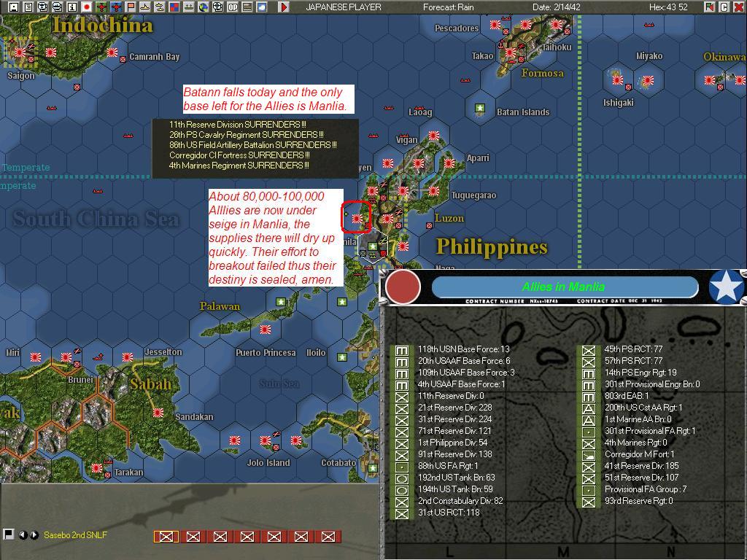
Task: Select the Japanese flag marker at Tarakan
Action: (97, 468)
